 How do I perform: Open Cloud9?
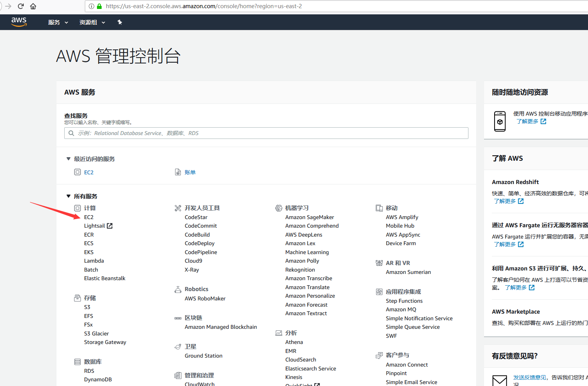coord(194,261)
